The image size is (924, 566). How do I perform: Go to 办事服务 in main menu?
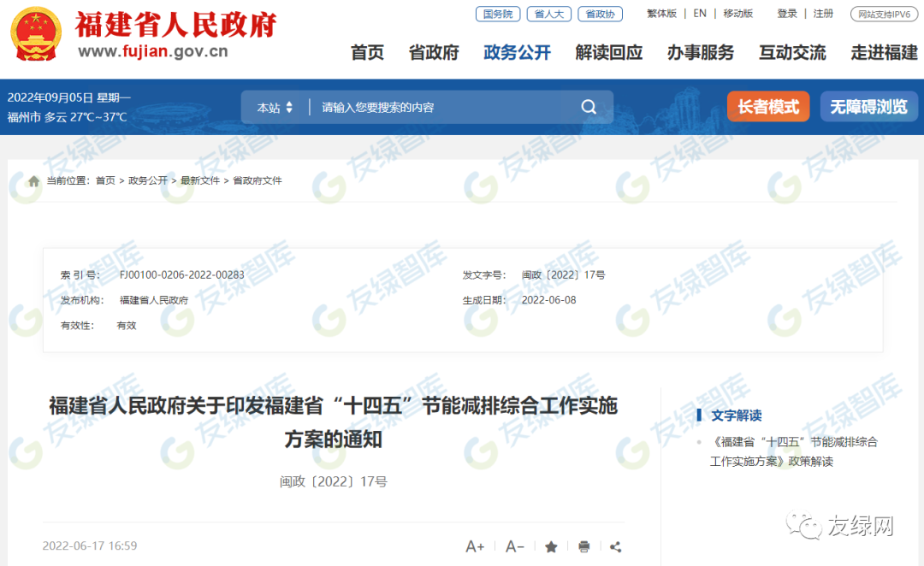pos(701,53)
